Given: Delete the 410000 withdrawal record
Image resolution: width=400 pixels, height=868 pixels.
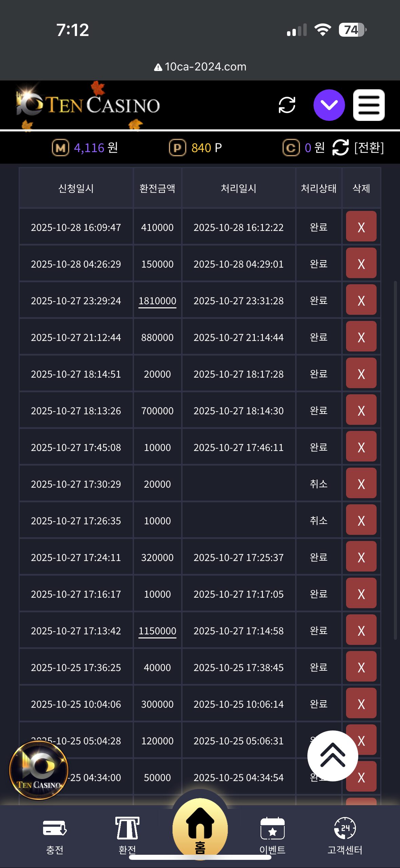Looking at the screenshot, I should coord(361,227).
